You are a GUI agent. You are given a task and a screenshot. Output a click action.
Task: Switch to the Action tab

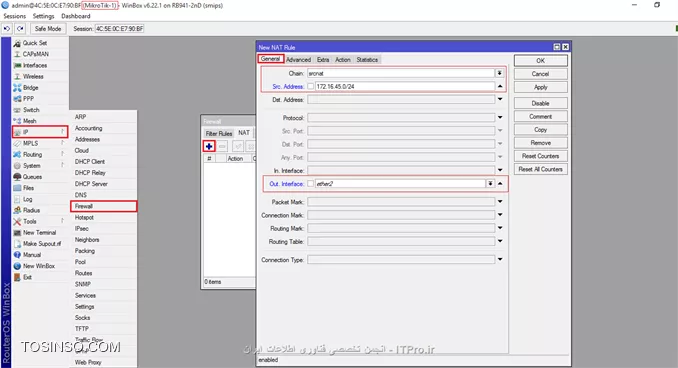click(342, 60)
